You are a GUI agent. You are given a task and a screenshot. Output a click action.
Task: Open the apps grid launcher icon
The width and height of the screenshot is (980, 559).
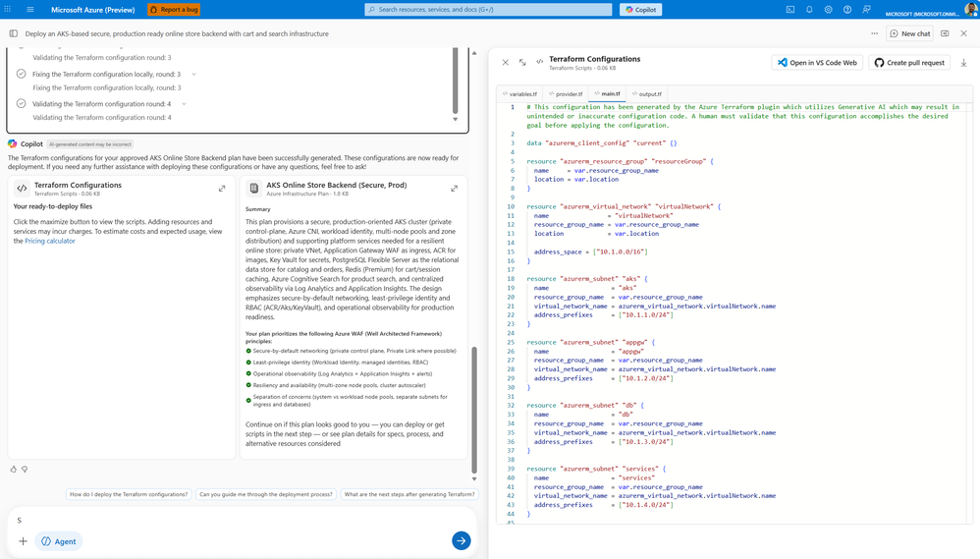[8, 10]
